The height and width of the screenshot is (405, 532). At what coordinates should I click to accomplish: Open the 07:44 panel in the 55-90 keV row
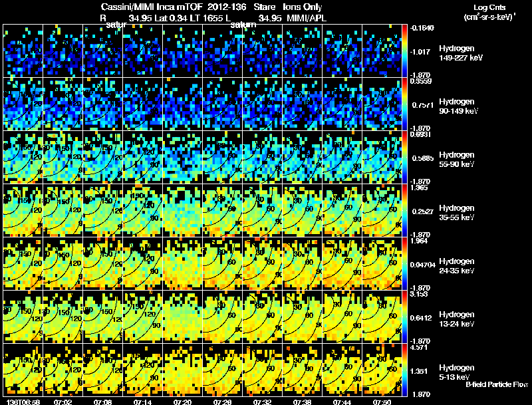(x=342, y=157)
